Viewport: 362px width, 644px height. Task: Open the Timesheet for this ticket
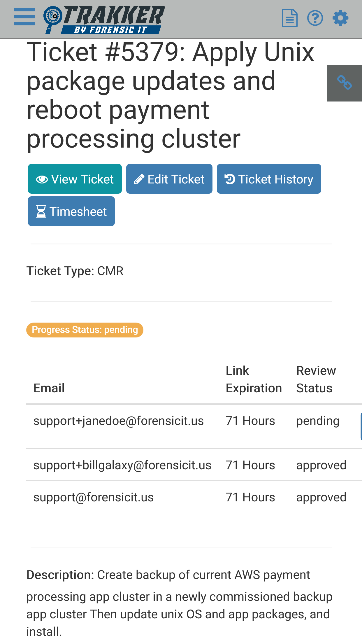(x=71, y=211)
